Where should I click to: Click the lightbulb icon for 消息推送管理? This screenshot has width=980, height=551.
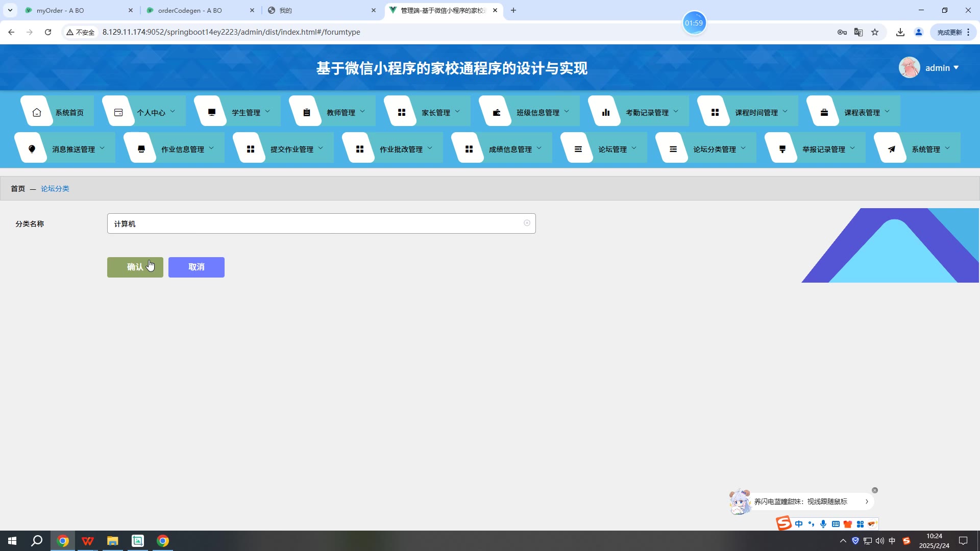pos(32,149)
